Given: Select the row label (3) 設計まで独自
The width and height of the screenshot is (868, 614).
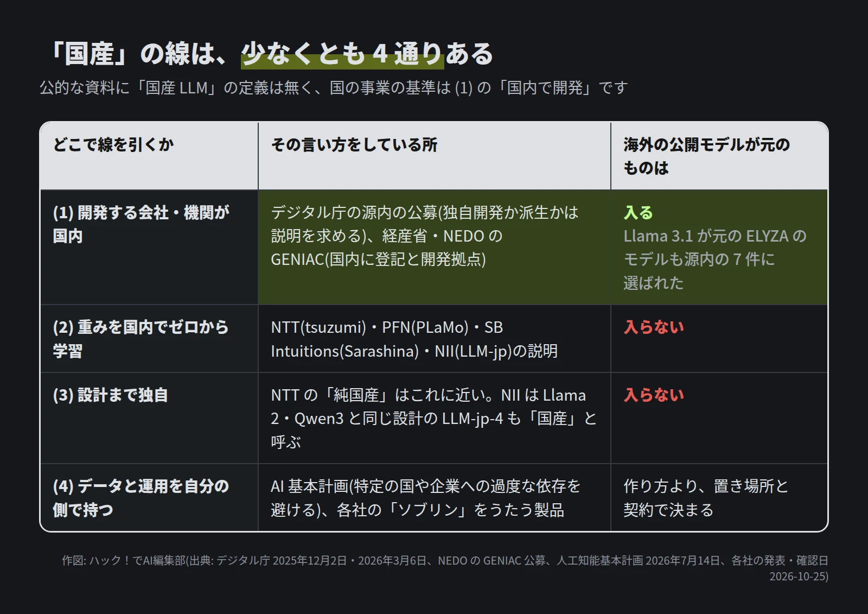Looking at the screenshot, I should point(111,395).
